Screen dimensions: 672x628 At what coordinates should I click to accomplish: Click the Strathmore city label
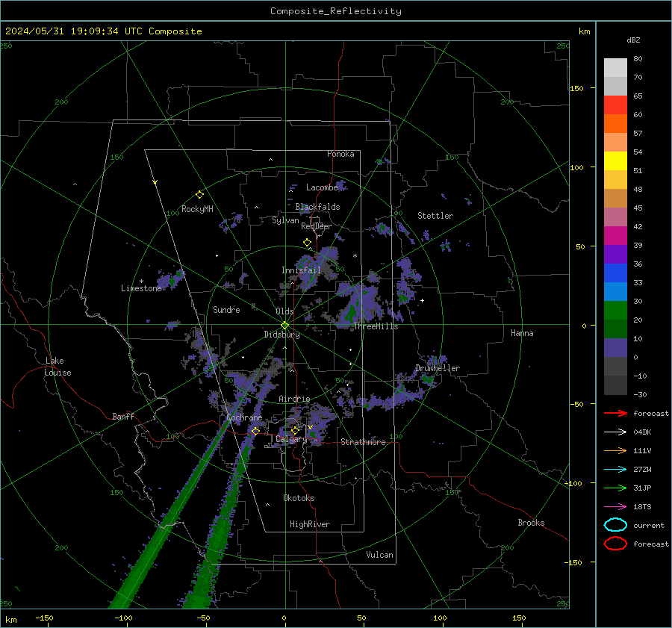pyautogui.click(x=363, y=442)
